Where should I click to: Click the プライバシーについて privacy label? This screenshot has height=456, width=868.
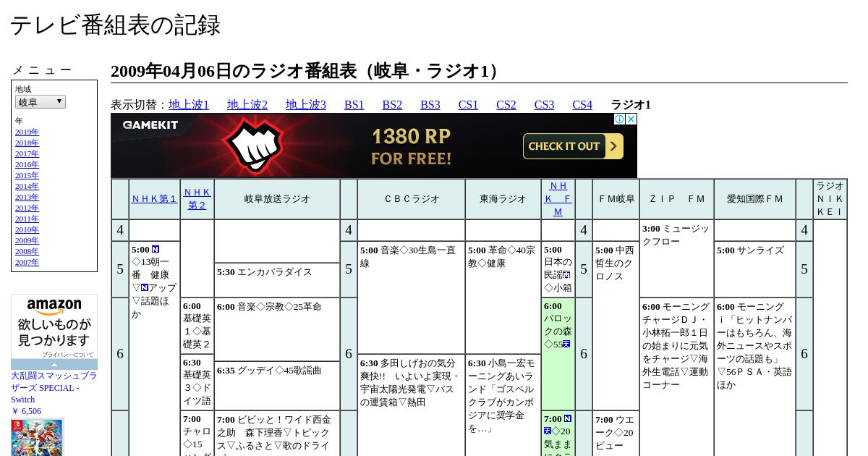pos(67,355)
